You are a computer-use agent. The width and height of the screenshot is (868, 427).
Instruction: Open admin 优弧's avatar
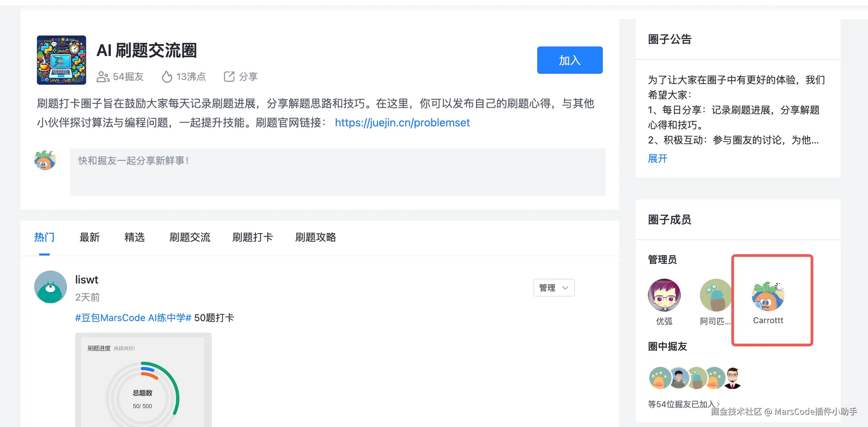pyautogui.click(x=664, y=295)
